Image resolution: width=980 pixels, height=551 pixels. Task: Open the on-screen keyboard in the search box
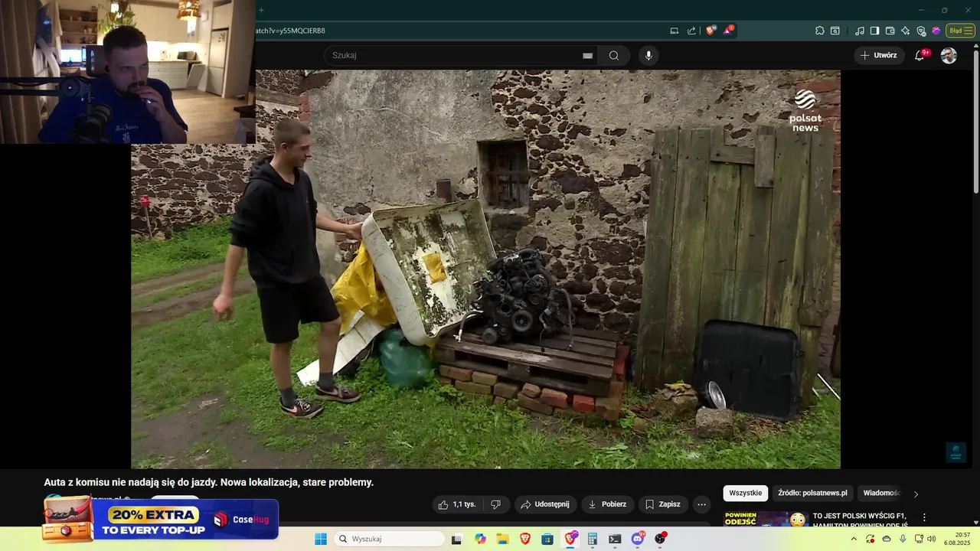coord(587,55)
